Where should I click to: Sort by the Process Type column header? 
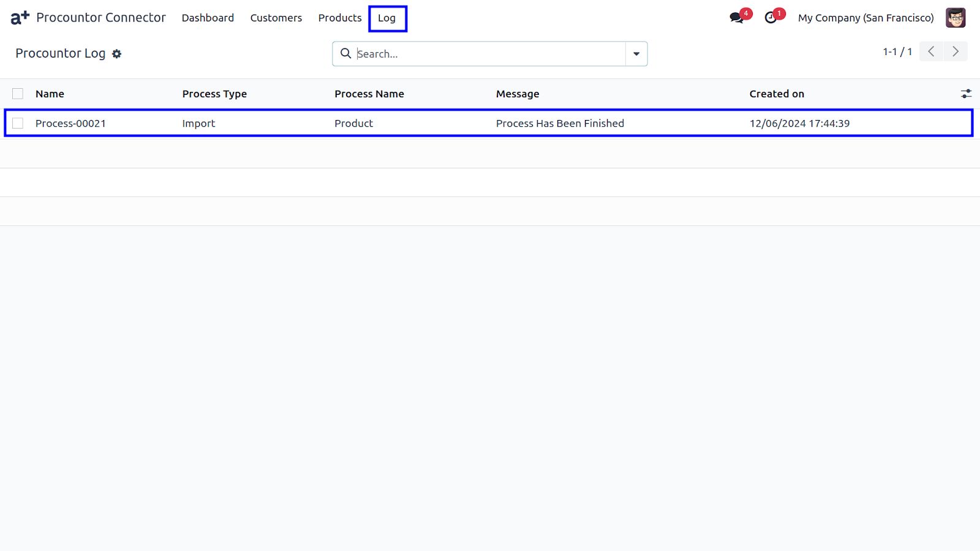(x=214, y=94)
